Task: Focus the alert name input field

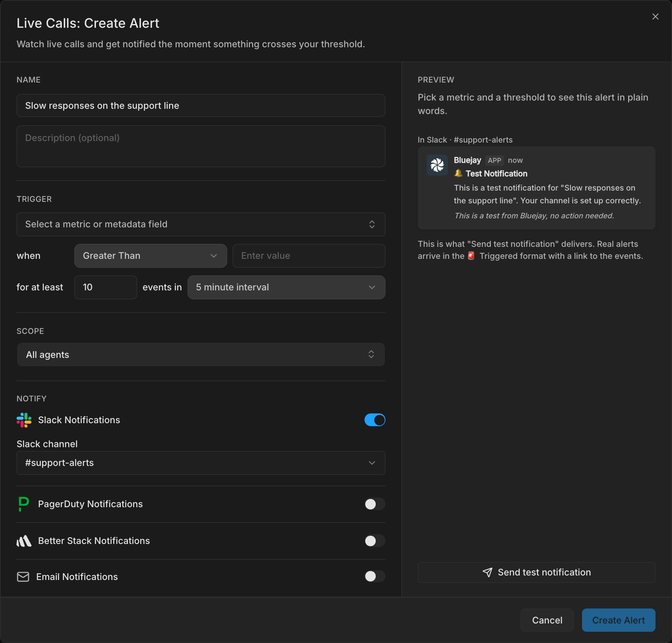Action: (x=201, y=105)
